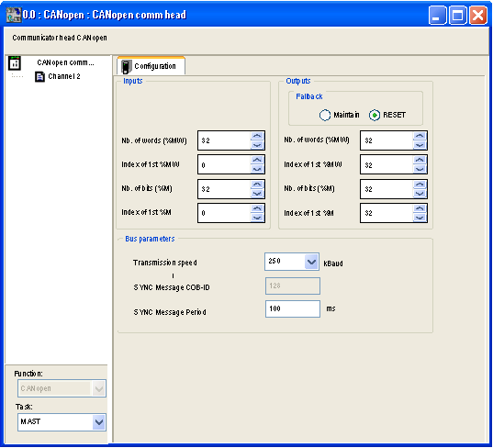Screen dimensions: 493x448
Task: Click the Bus parameters group title
Action: pyautogui.click(x=150, y=239)
